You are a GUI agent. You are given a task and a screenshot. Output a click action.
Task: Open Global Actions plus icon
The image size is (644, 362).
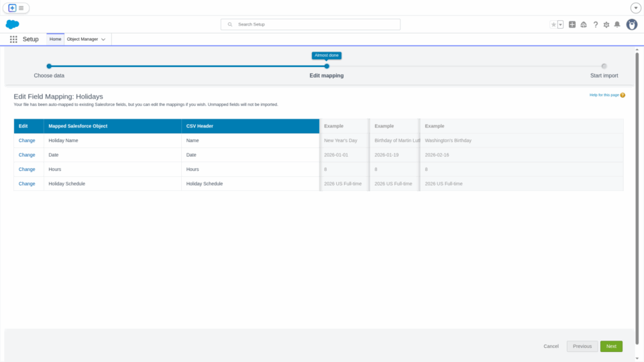tap(572, 25)
